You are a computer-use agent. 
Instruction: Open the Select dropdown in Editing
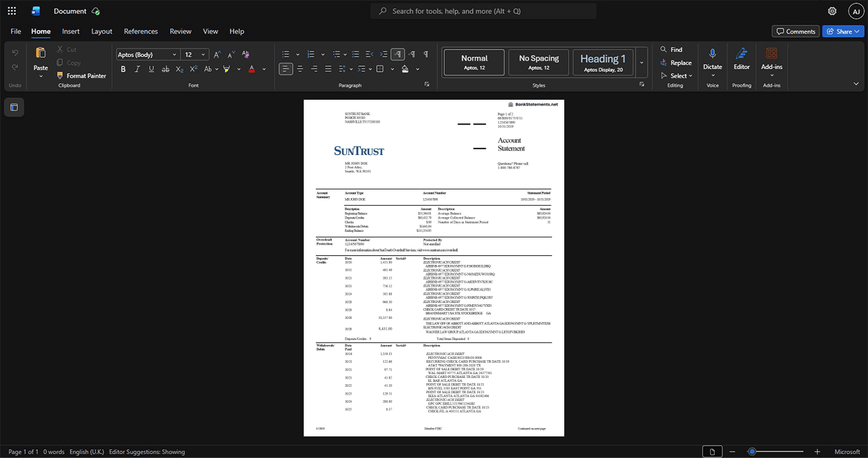click(x=677, y=76)
